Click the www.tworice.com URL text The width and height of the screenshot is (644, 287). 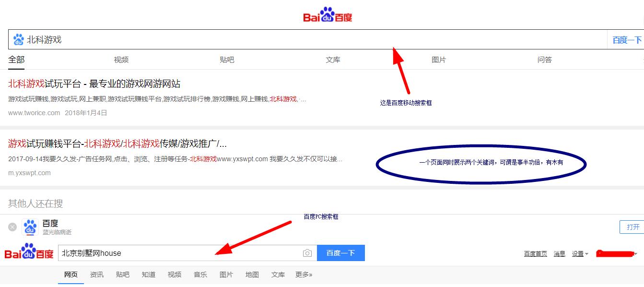34,113
